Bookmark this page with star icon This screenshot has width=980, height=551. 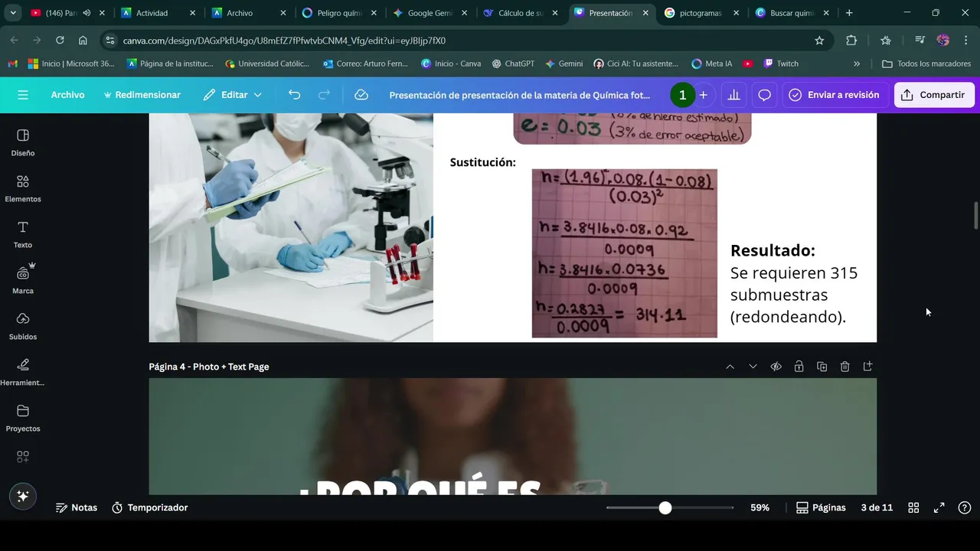coord(819,41)
